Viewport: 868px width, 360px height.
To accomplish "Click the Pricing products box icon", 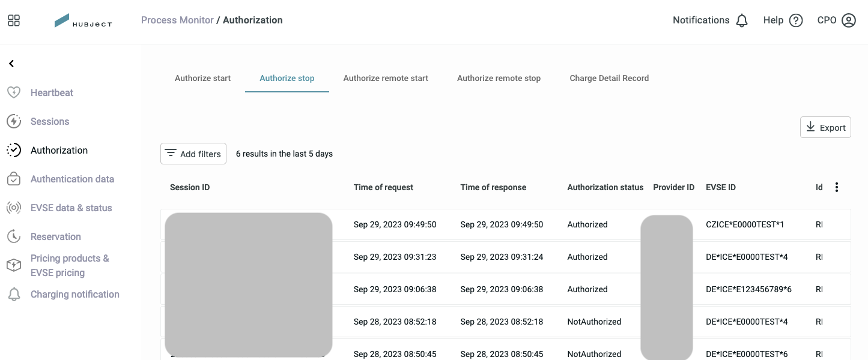I will tap(14, 265).
